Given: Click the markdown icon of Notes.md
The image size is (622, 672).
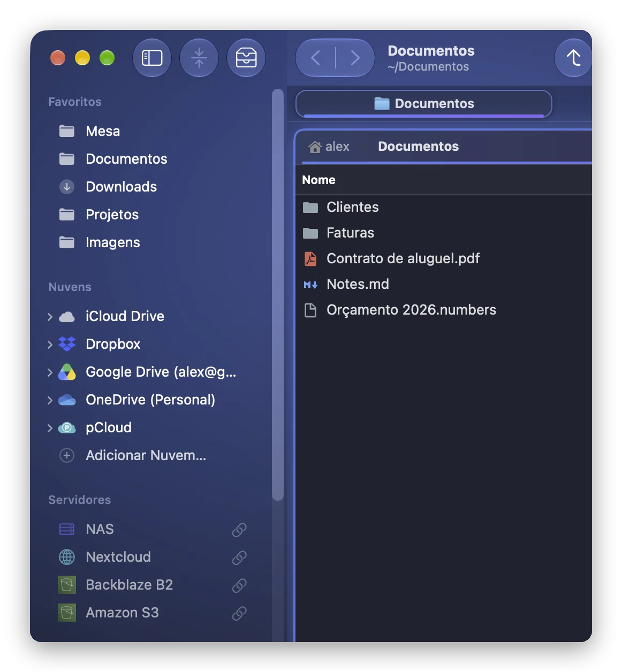Looking at the screenshot, I should point(310,285).
